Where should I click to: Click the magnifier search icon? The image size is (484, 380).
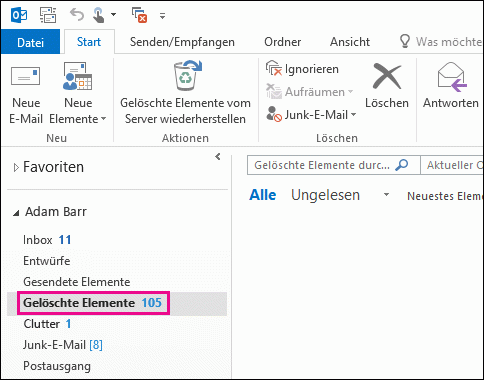pyautogui.click(x=402, y=164)
